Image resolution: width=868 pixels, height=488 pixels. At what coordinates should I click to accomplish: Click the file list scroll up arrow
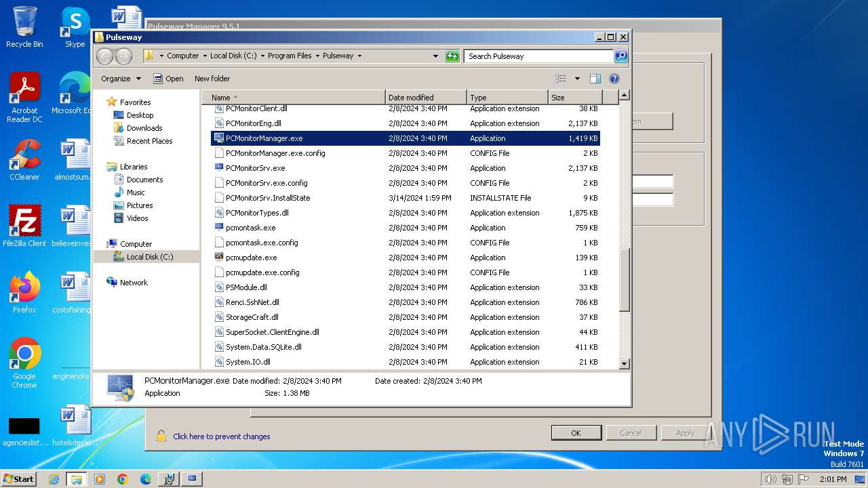(625, 96)
